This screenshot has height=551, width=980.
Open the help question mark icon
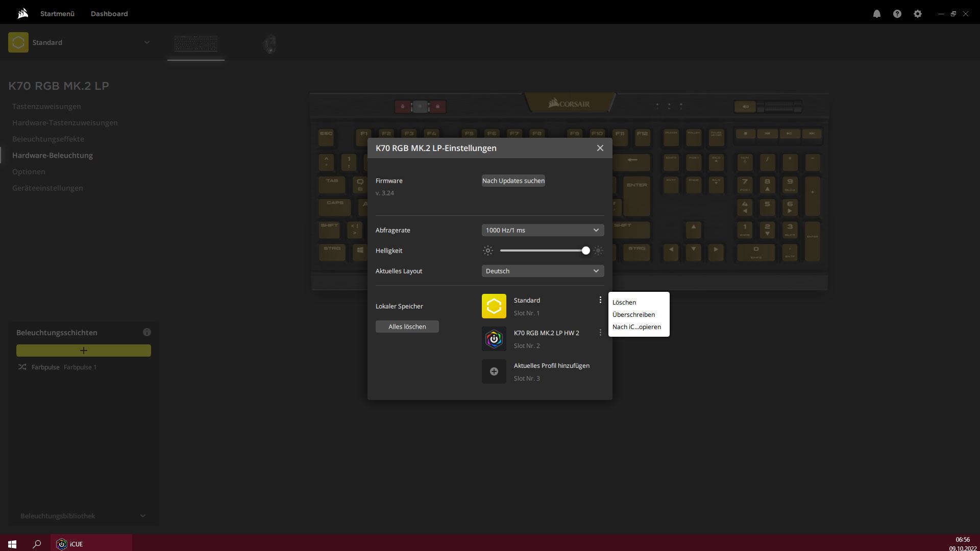(x=897, y=14)
